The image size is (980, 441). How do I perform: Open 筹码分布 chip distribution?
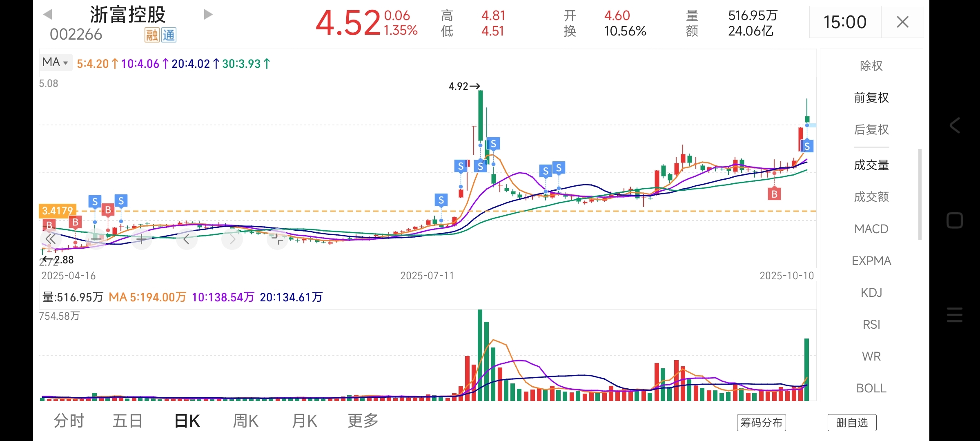(761, 423)
